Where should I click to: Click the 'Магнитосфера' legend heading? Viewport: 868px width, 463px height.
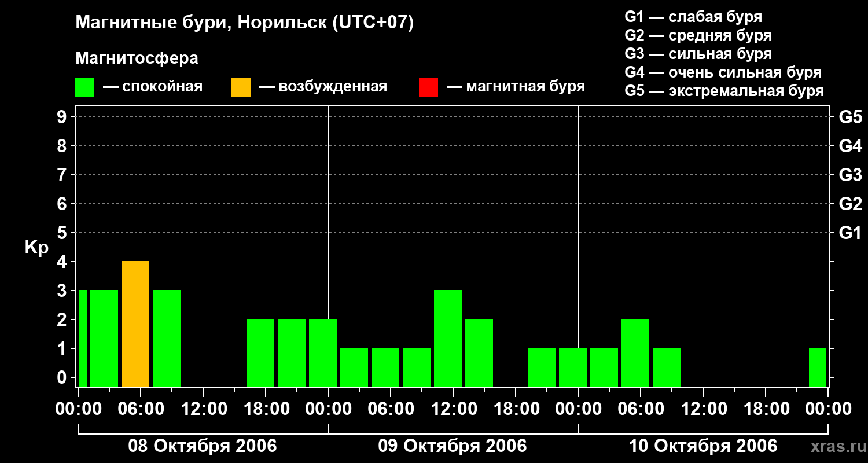[x=137, y=58]
